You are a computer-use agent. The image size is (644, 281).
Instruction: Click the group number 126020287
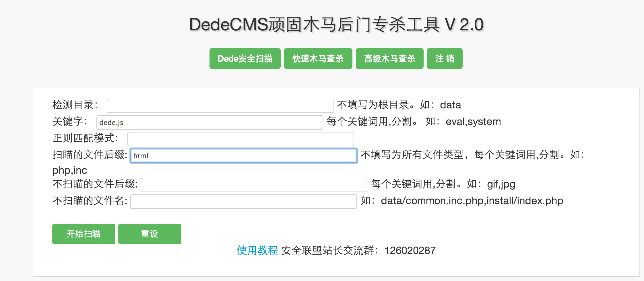410,251
